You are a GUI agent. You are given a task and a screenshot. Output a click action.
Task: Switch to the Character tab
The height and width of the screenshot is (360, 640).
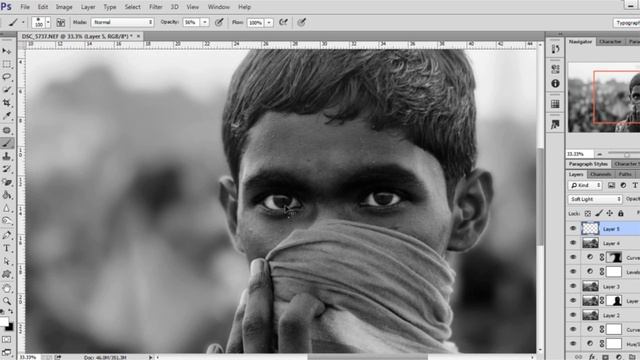point(611,42)
